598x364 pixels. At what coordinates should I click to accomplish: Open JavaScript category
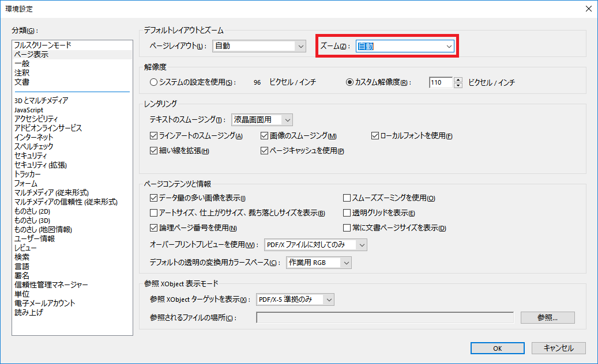(x=29, y=109)
